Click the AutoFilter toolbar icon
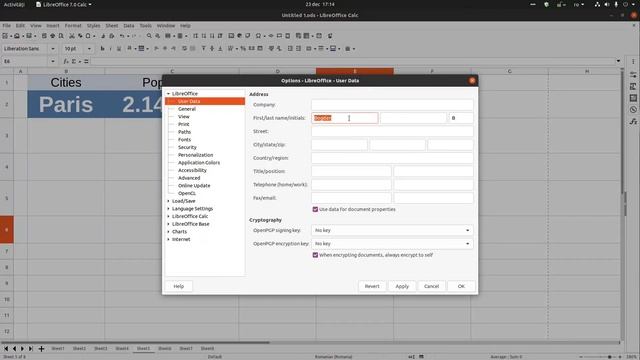 [x=220, y=36]
